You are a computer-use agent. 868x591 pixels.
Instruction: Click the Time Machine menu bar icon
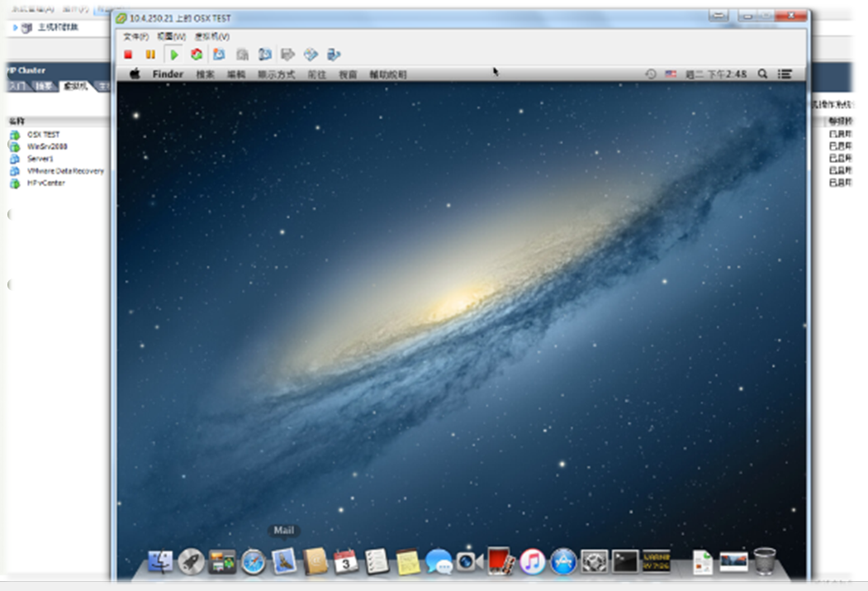click(x=651, y=74)
